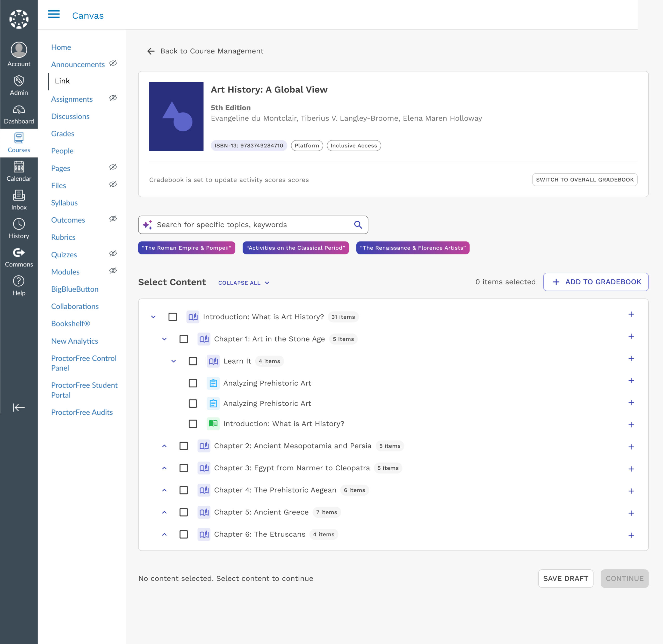
Task: Check Chapter 5: Ancient Greece box
Action: coord(184,512)
